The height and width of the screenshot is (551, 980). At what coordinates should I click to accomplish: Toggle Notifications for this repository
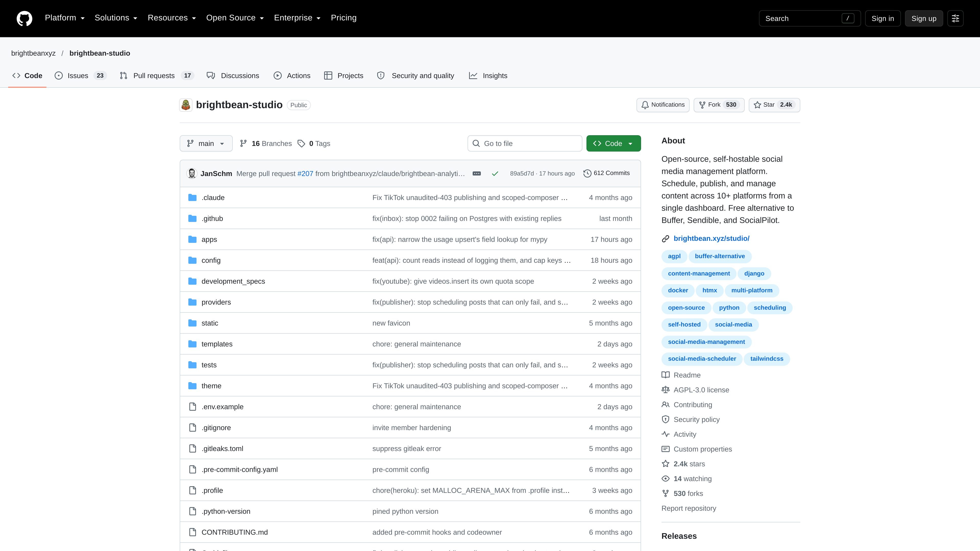pos(663,105)
